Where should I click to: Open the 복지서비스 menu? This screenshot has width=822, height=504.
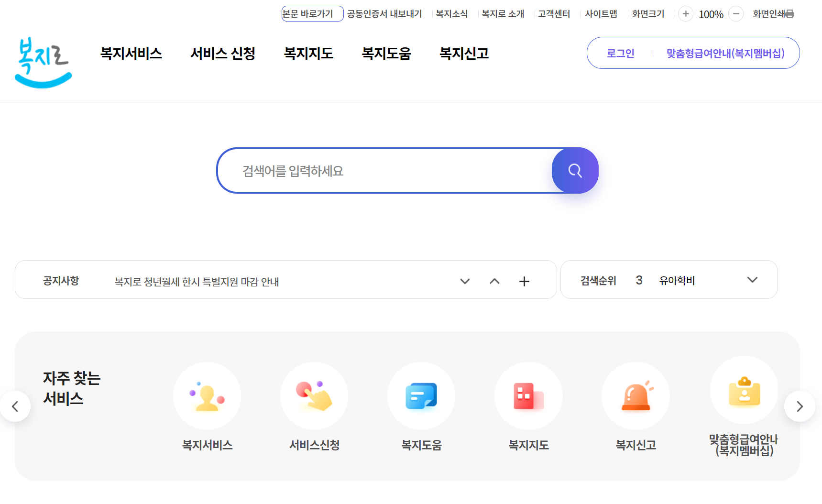(x=131, y=53)
